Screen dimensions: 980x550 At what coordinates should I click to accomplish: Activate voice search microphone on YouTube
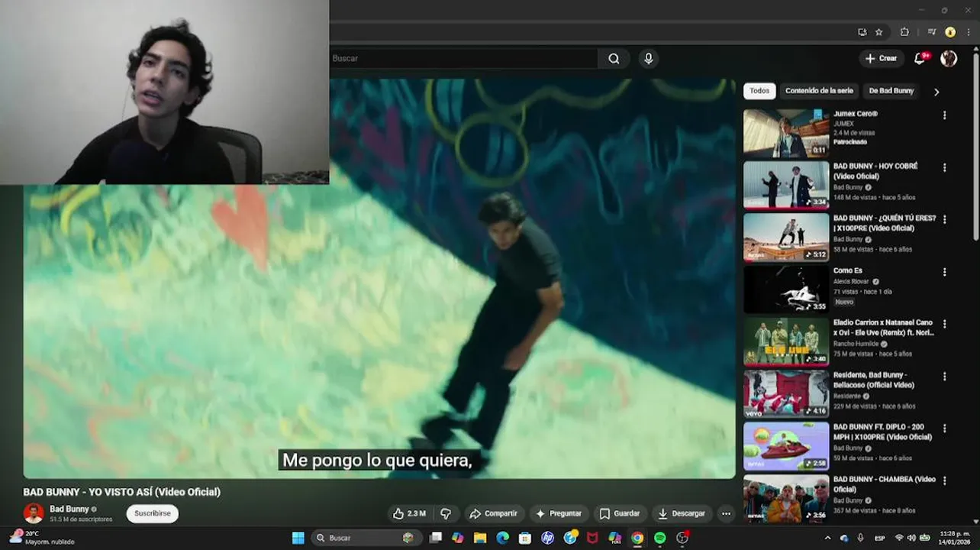[648, 59]
